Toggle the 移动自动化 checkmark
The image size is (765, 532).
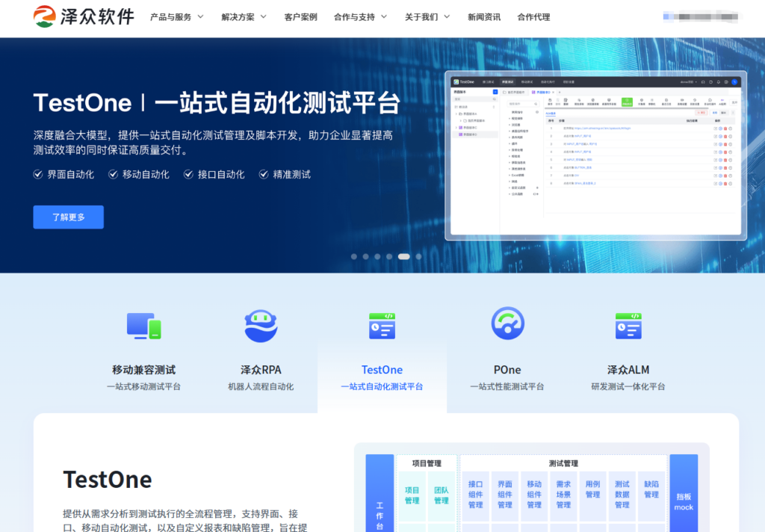click(x=113, y=174)
